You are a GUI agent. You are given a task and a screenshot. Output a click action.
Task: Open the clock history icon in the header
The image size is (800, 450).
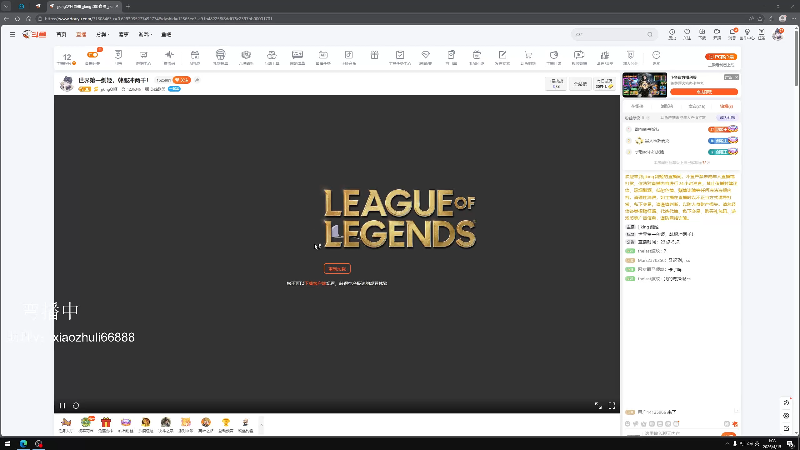(672, 32)
